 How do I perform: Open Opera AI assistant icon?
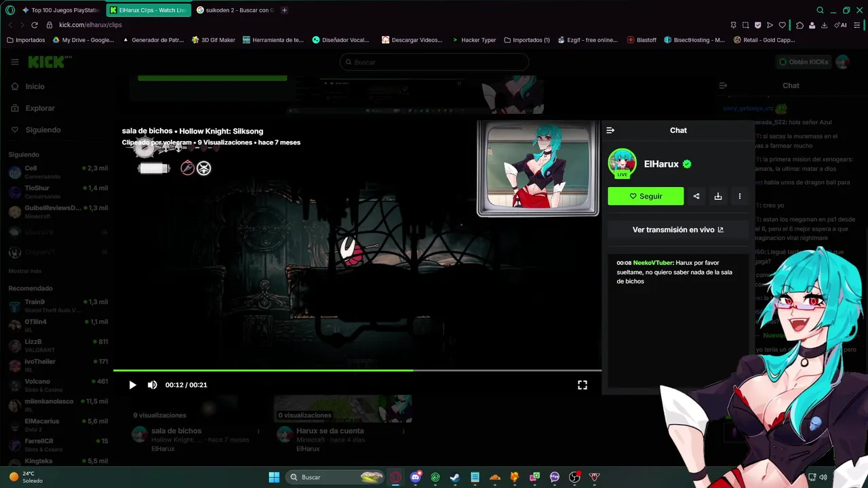click(x=842, y=25)
